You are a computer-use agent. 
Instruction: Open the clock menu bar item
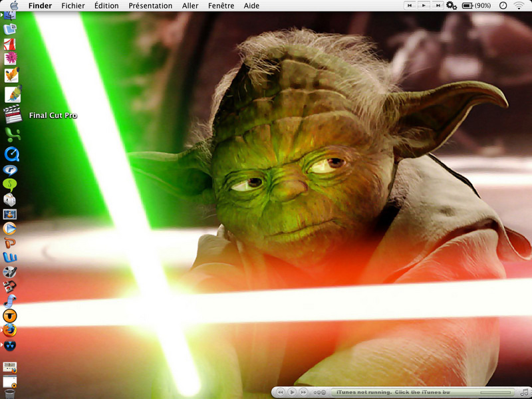(x=503, y=5)
